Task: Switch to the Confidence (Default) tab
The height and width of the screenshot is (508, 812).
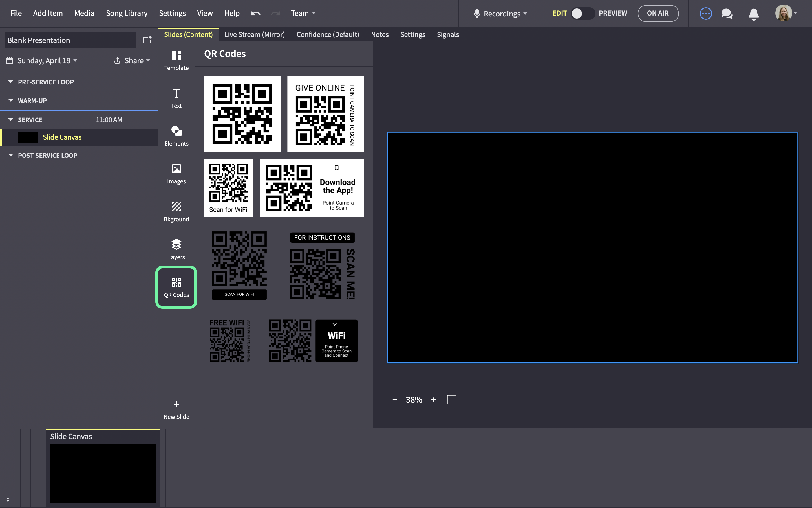Action: (328, 34)
